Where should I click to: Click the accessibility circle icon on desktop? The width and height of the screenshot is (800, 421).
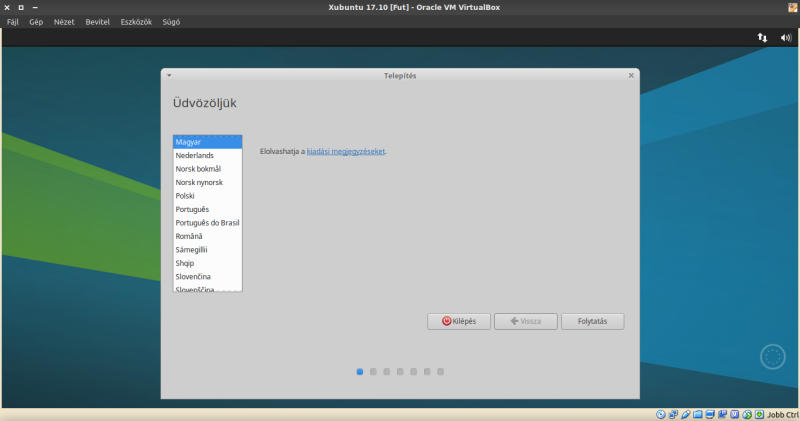coord(772,356)
